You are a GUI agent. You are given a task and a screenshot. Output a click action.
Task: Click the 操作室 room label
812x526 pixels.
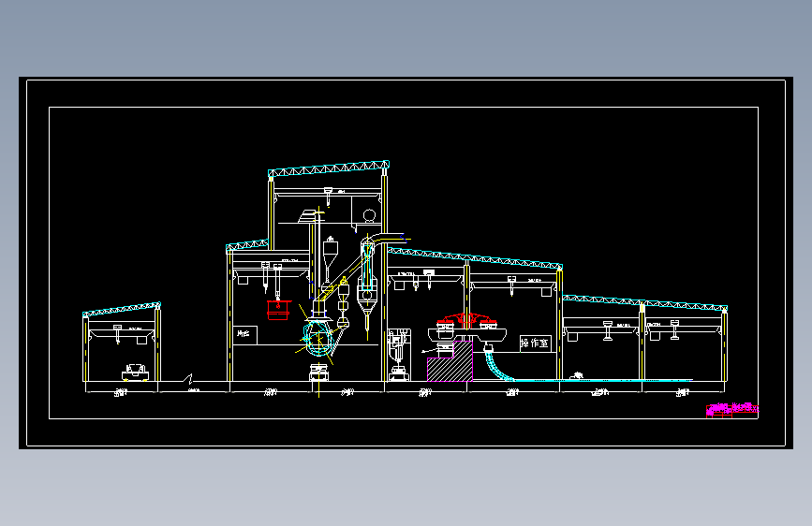[535, 343]
